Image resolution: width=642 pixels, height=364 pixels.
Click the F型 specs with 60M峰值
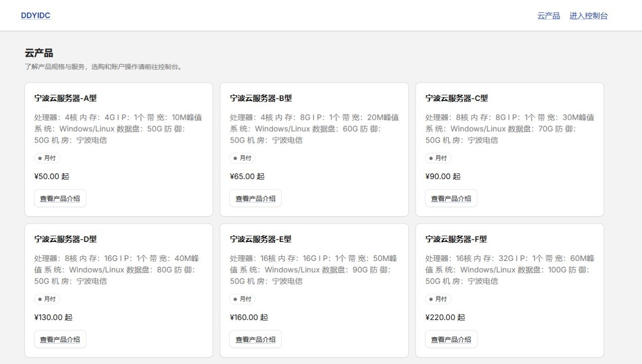point(510,270)
